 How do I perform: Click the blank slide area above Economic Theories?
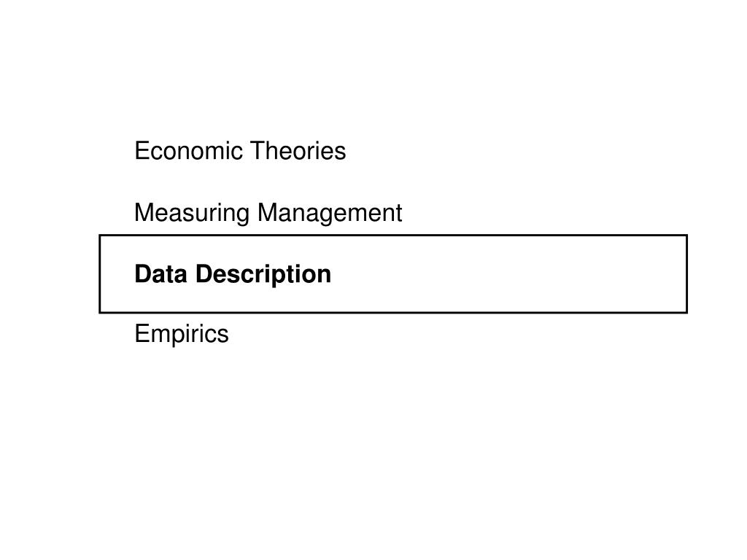[x=373, y=66]
